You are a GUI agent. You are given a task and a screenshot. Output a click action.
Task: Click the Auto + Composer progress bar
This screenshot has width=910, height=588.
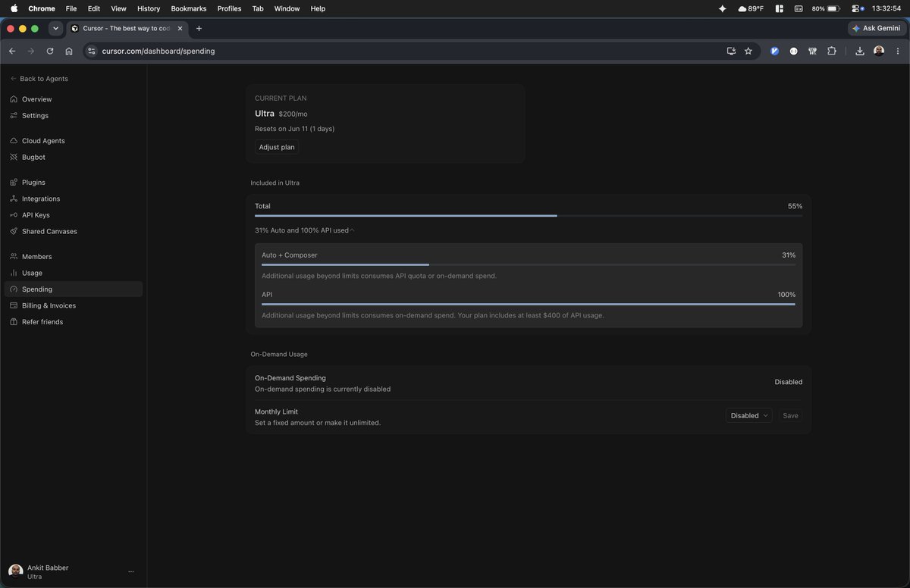(x=529, y=264)
